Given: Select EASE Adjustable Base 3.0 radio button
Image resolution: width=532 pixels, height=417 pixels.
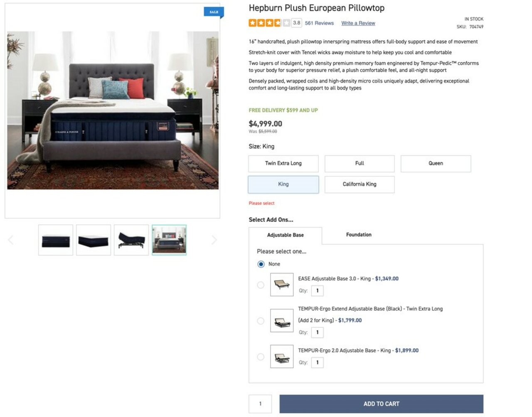Looking at the screenshot, I should click(x=261, y=285).
